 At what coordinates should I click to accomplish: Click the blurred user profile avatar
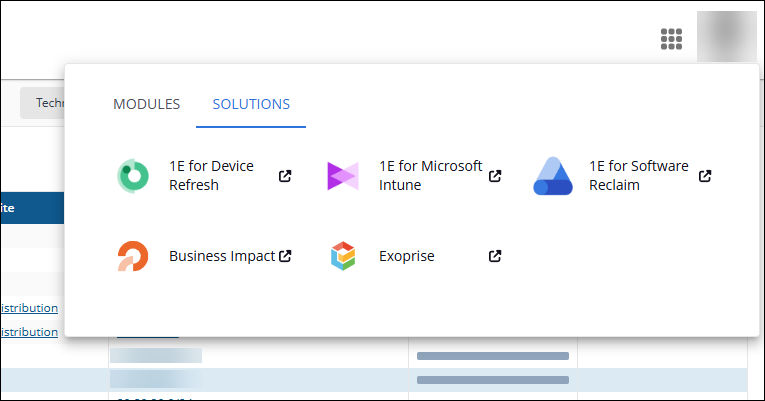point(726,38)
